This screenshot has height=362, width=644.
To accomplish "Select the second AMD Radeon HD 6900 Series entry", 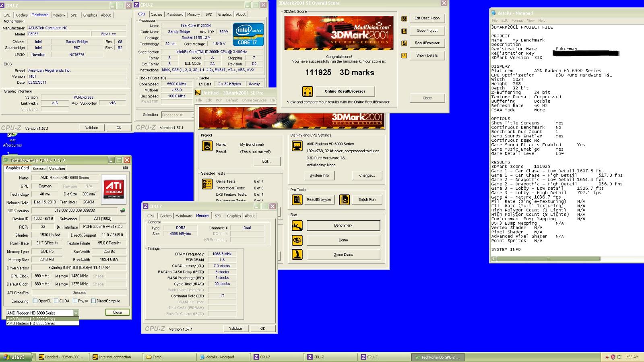I will [43, 323].
